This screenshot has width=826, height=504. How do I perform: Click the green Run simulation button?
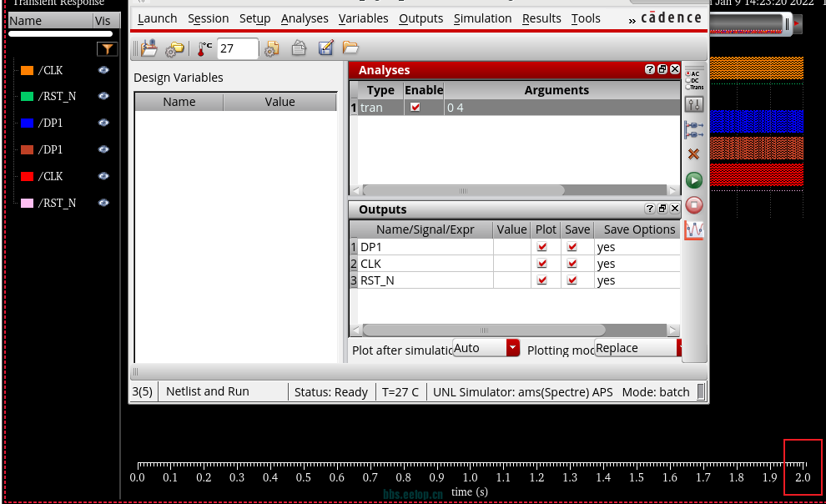point(693,180)
